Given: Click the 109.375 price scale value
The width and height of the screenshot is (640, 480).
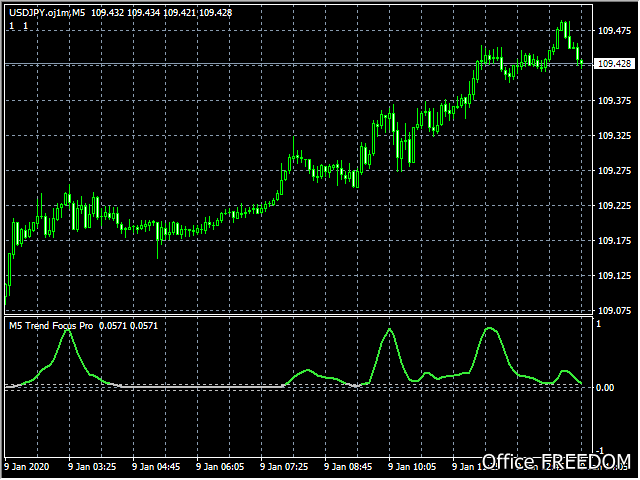Looking at the screenshot, I should click(x=614, y=100).
